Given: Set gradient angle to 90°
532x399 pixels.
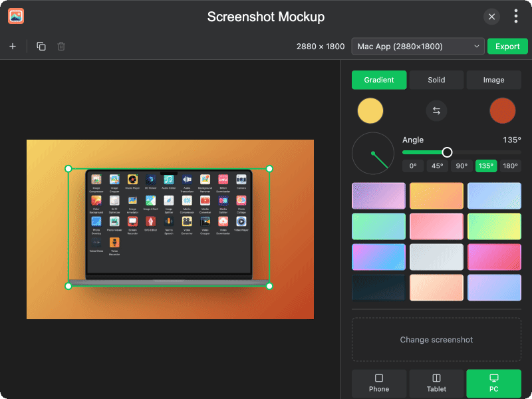Looking at the screenshot, I should 462,166.
